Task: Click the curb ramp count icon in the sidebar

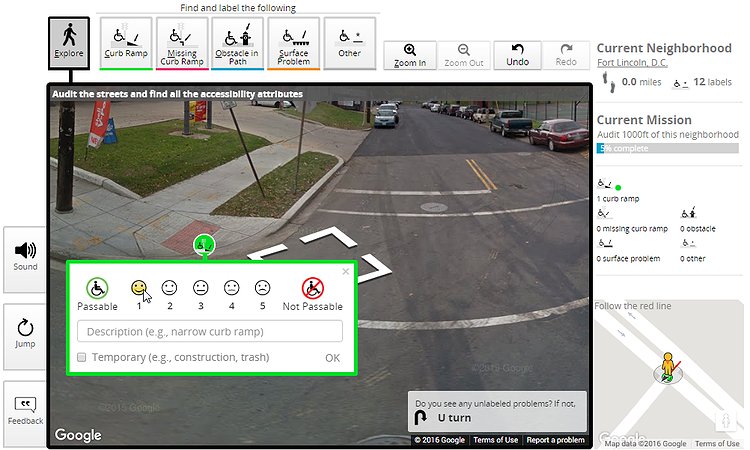Action: [x=605, y=184]
